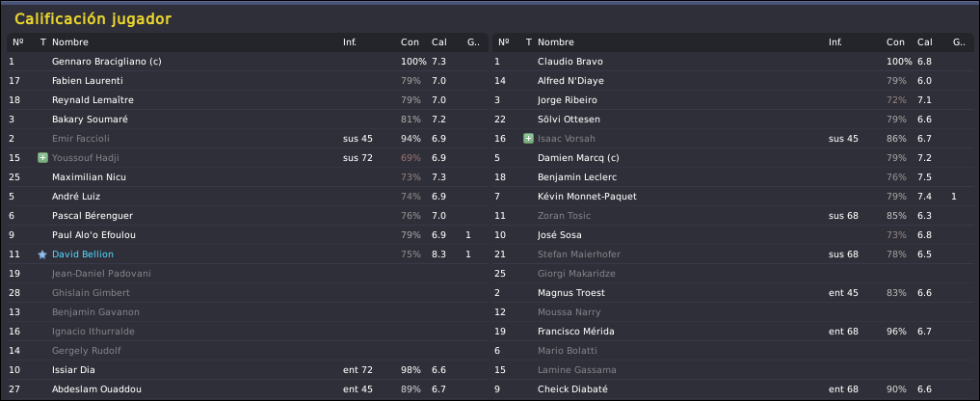Sort left table by Cal column

coord(438,42)
